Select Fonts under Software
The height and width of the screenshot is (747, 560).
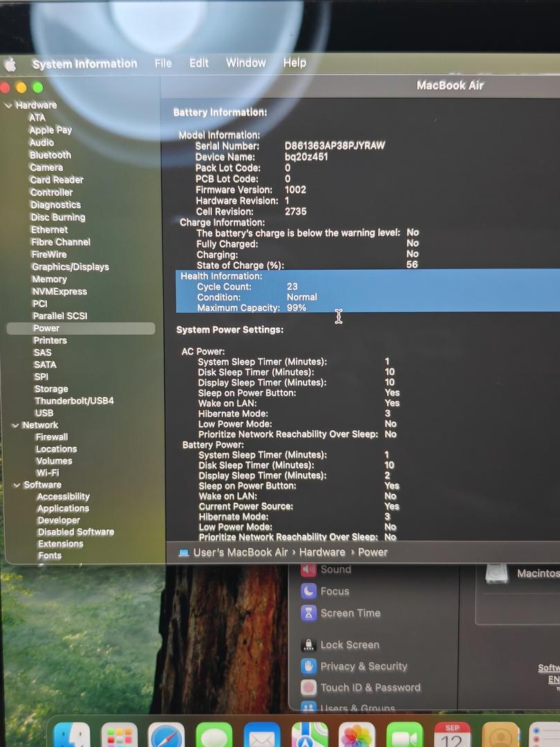tap(50, 555)
